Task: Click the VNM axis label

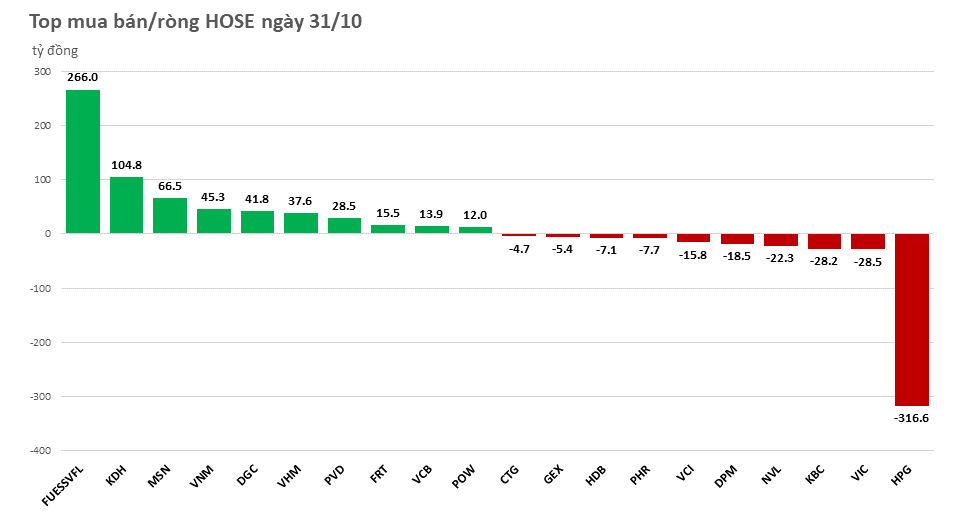Action: pos(202,477)
